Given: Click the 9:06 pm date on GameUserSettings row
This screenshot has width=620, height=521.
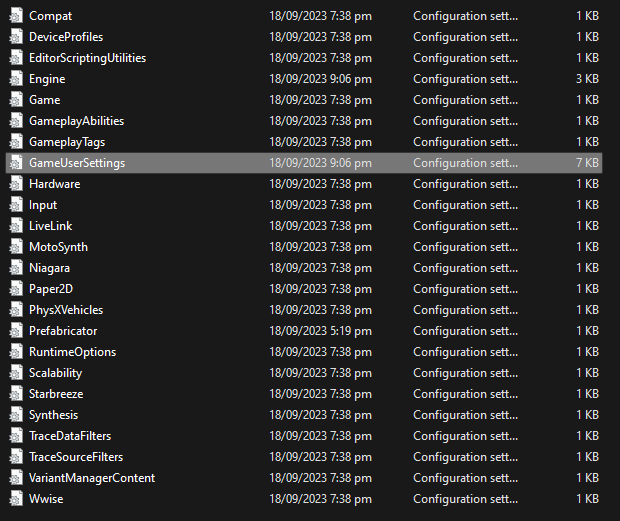Looking at the screenshot, I should [320, 162].
